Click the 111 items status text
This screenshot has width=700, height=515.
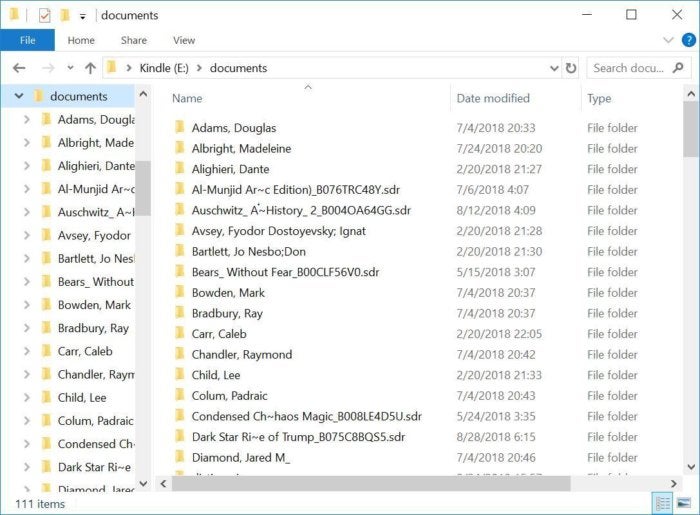tap(40, 504)
